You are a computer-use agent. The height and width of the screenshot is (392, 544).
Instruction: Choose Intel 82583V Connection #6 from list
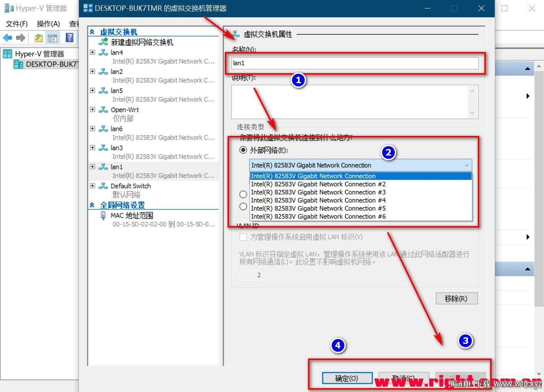pos(361,216)
